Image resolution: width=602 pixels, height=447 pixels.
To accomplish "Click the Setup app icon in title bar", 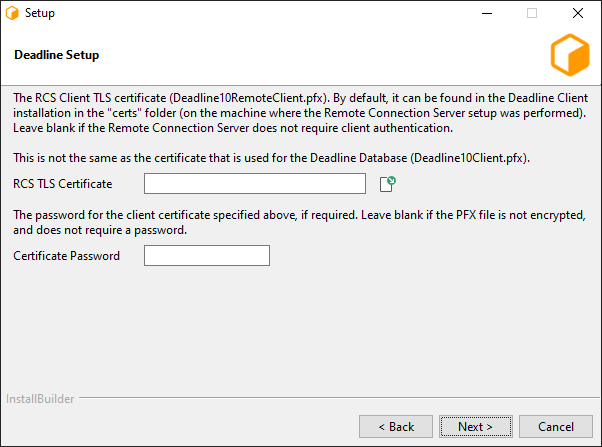I will 13,14.
